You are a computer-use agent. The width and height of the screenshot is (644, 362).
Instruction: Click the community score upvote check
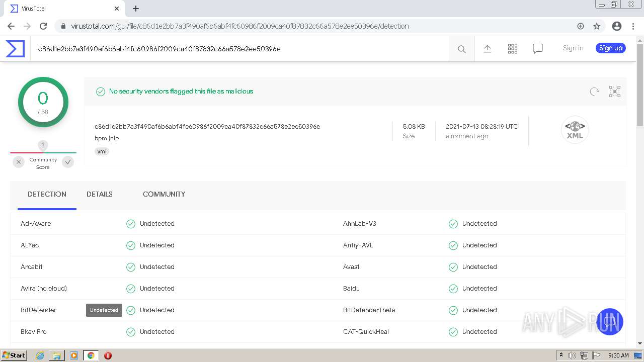coord(68,162)
